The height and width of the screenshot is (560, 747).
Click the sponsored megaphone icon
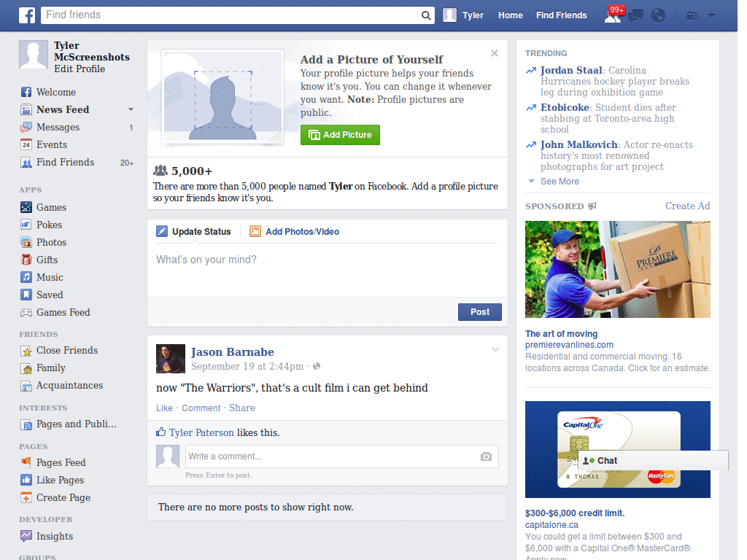point(592,206)
